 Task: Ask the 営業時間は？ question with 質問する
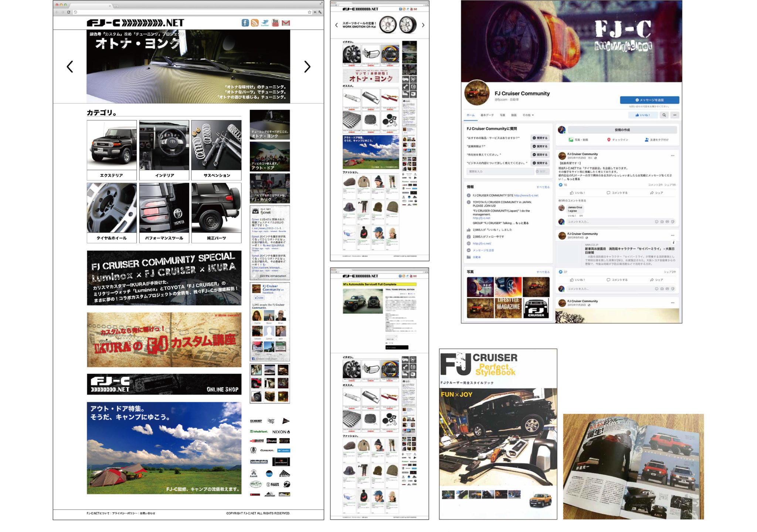coord(540,146)
